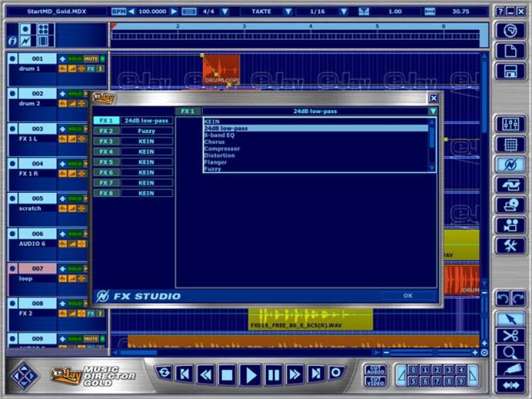Click the save floppy disk icon
Viewport: 532px width, 399px height.
click(x=510, y=72)
